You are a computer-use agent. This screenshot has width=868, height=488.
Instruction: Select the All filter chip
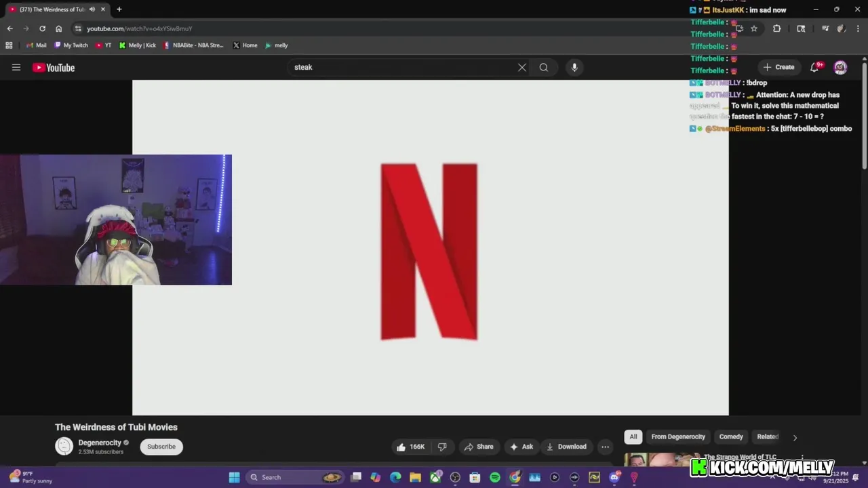click(x=633, y=436)
